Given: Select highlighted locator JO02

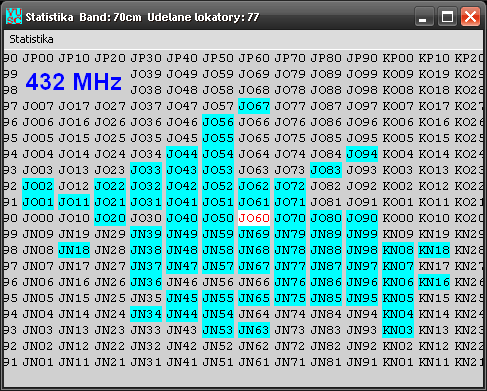Looking at the screenshot, I should (x=38, y=186).
